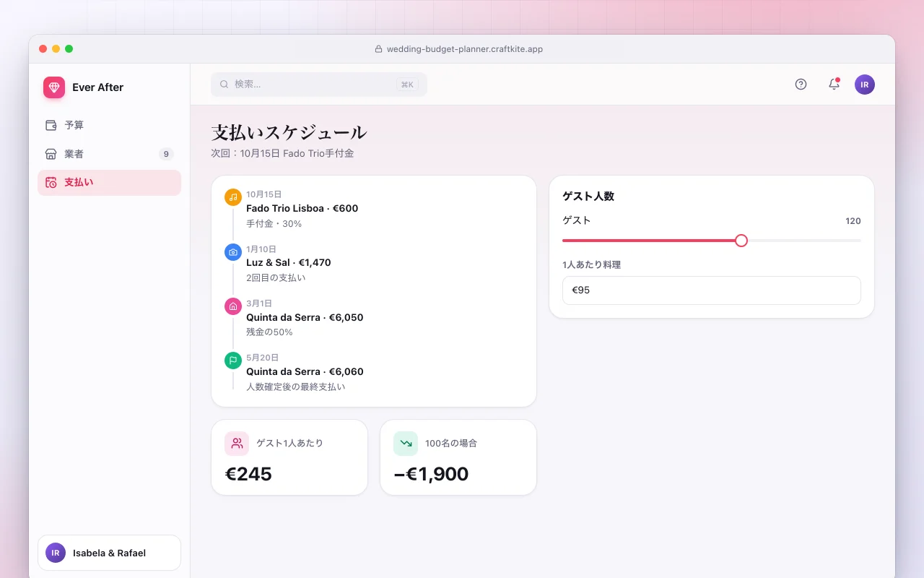Click the Ever After diamond logo icon
The height and width of the screenshot is (578, 924).
54,87
